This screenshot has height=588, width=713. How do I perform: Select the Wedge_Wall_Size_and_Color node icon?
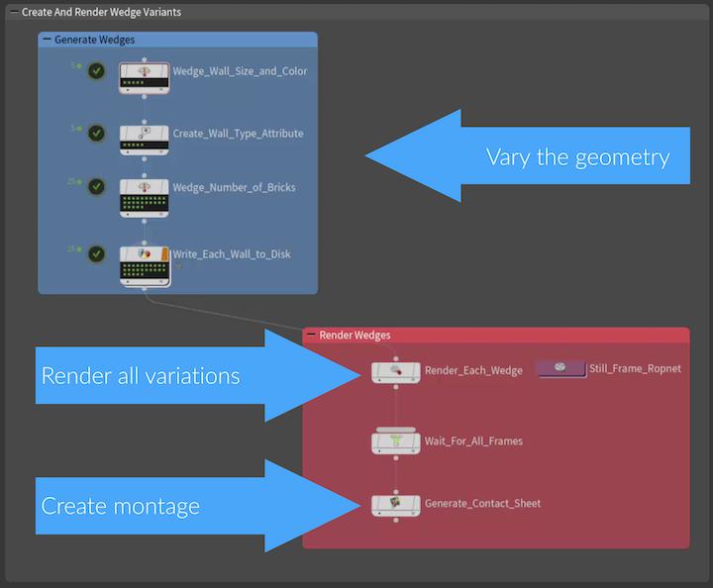(x=145, y=73)
